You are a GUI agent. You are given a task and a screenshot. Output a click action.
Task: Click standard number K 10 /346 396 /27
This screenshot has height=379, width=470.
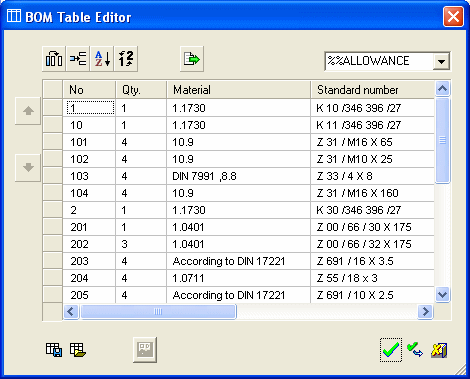click(x=372, y=108)
